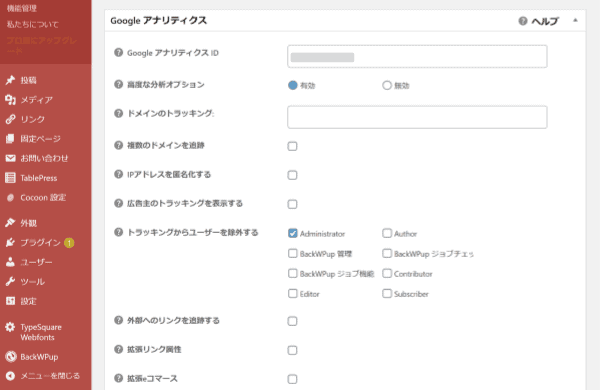Check the Editor checkbox
The height and width of the screenshot is (390, 600).
coord(293,294)
